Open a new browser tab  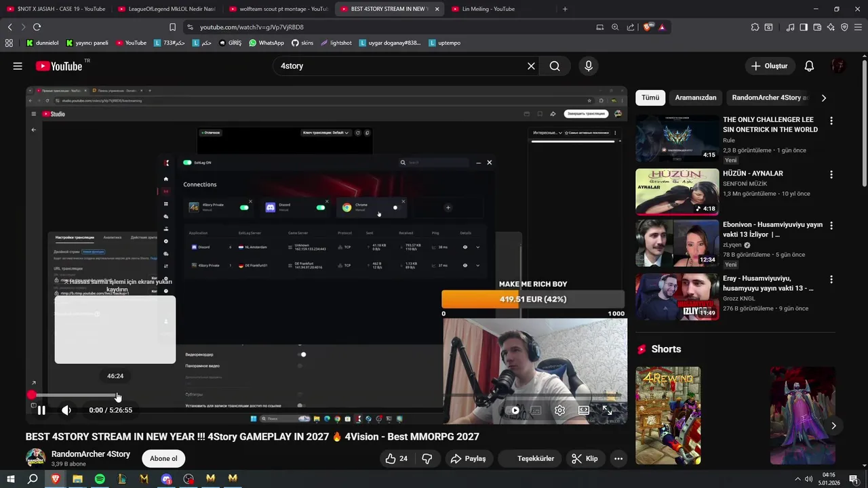click(x=565, y=9)
